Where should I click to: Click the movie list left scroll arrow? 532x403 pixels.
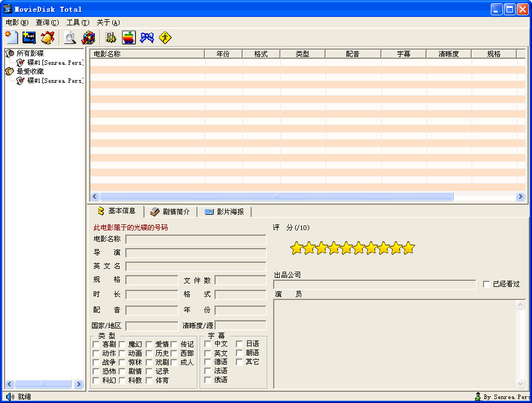95,197
